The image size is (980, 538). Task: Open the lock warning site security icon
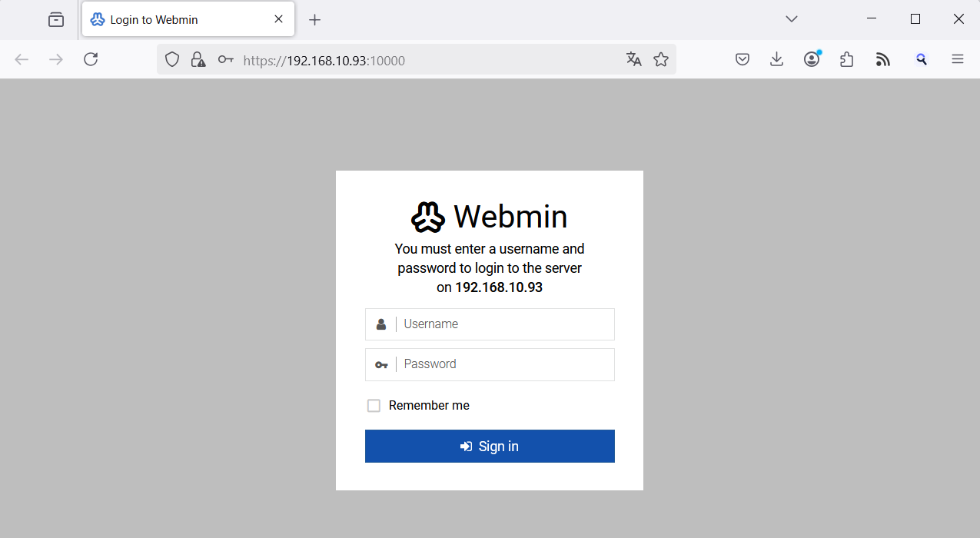[198, 59]
